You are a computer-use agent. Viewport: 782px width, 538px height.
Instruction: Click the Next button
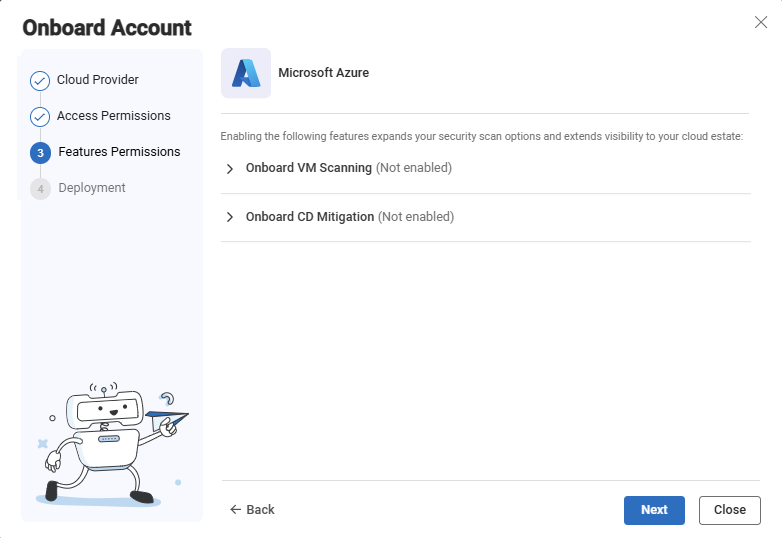click(654, 510)
